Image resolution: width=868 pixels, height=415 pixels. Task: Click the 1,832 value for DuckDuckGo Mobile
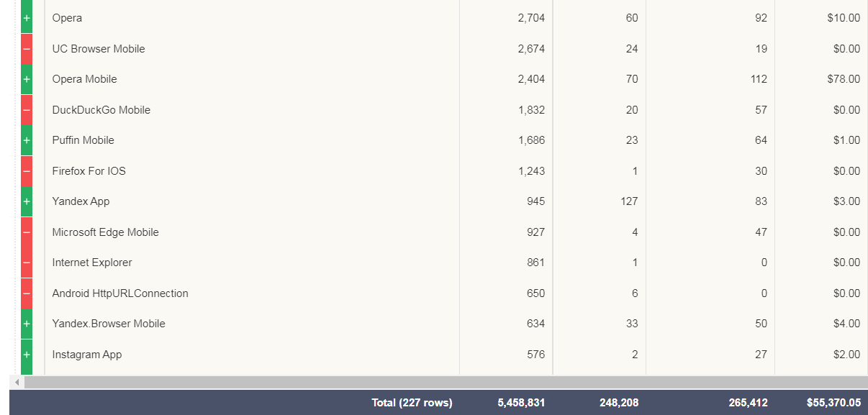tap(531, 110)
